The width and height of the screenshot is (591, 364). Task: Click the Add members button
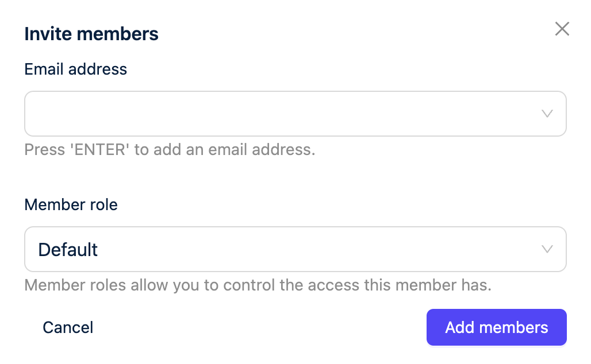coord(496,328)
